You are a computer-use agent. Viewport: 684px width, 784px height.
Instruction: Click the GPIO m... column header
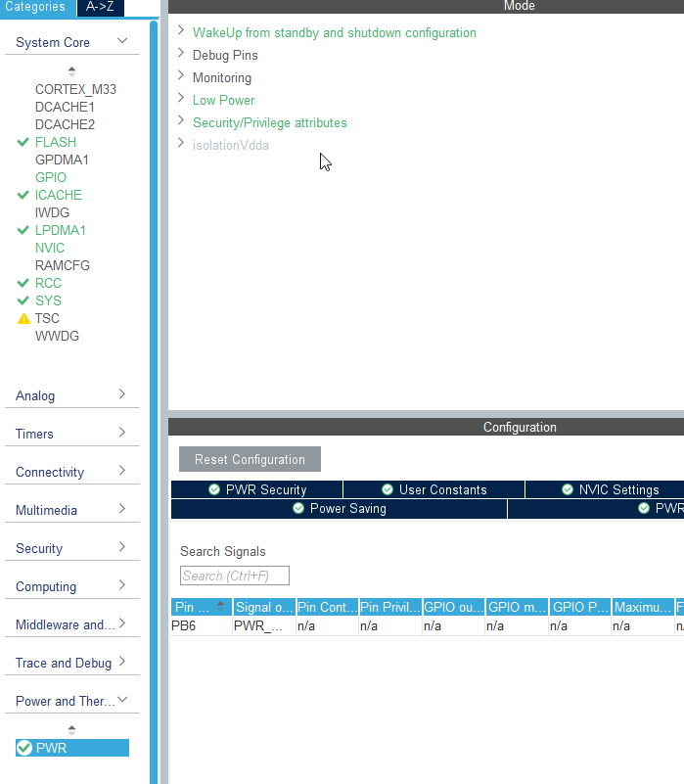517,607
